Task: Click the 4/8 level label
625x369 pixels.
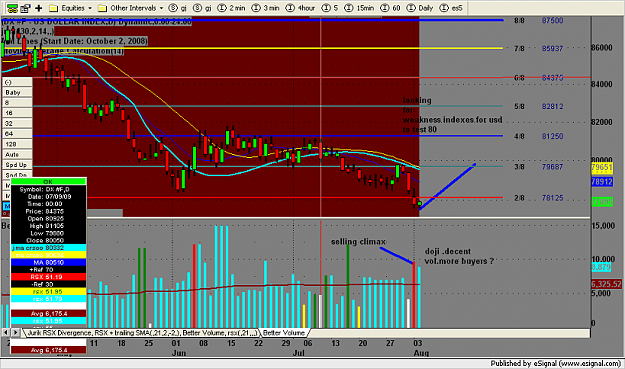Action: (519, 136)
